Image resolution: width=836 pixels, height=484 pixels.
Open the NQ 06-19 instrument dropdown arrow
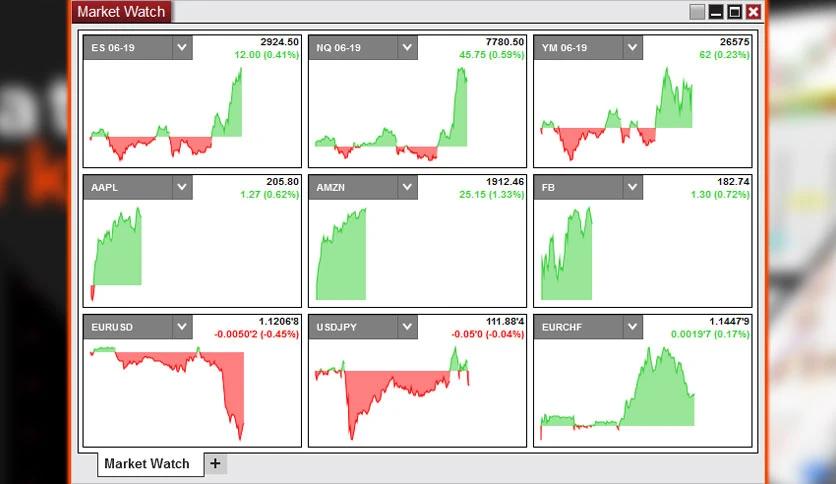[407, 47]
